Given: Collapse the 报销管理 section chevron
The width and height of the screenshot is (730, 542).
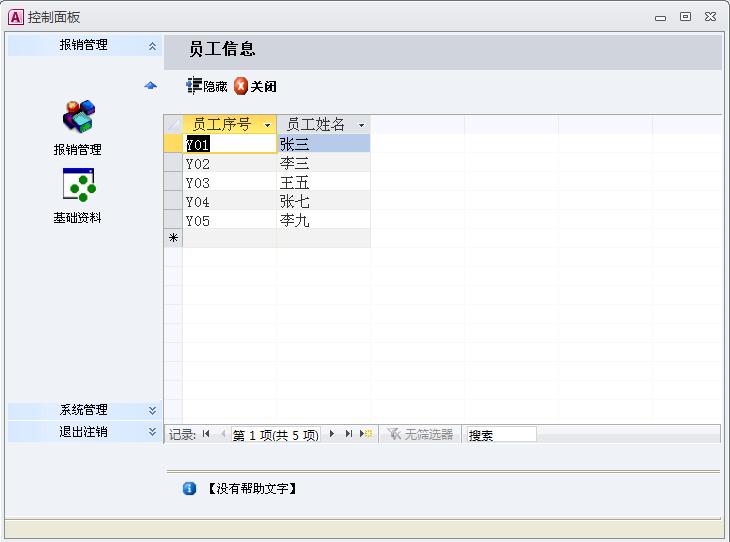Looking at the screenshot, I should tap(152, 46).
